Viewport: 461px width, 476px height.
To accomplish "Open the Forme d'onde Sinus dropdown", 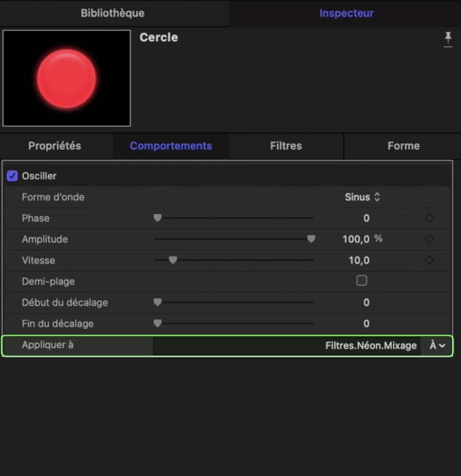I will [362, 197].
